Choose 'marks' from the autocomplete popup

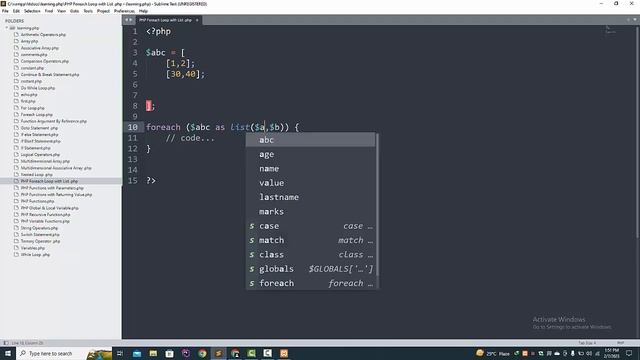click(x=311, y=211)
